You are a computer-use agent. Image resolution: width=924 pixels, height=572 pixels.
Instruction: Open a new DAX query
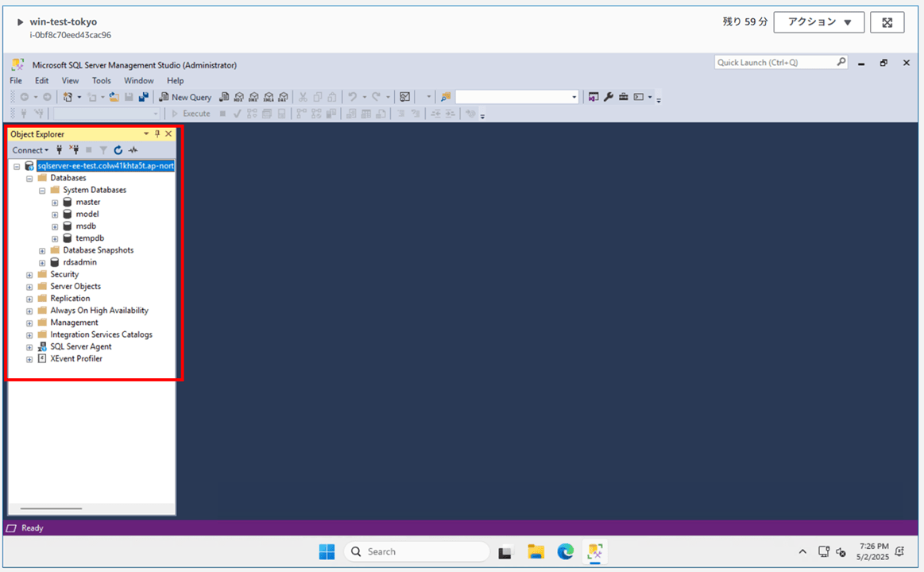(284, 97)
